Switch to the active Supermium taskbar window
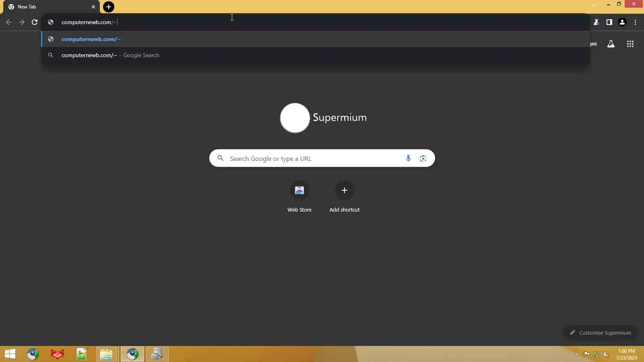The width and height of the screenshot is (644, 362). tap(132, 354)
